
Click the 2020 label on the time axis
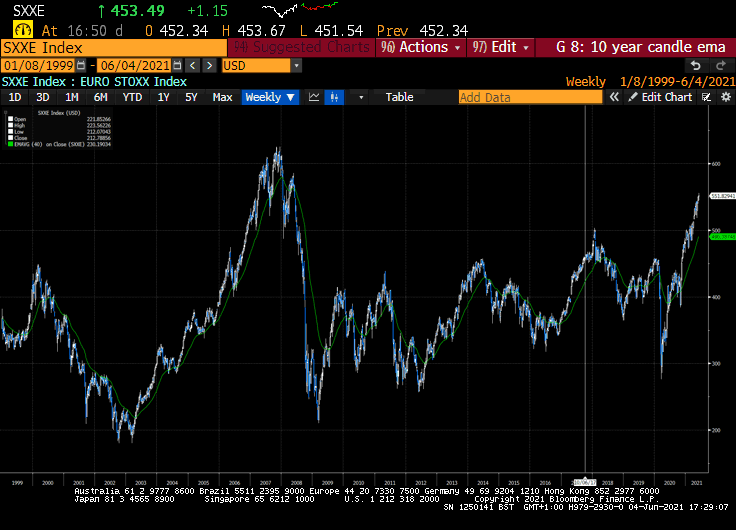(669, 483)
